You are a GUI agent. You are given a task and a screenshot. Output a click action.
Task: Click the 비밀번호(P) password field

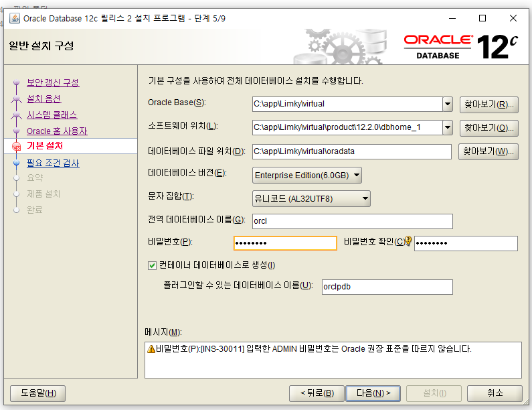point(285,243)
